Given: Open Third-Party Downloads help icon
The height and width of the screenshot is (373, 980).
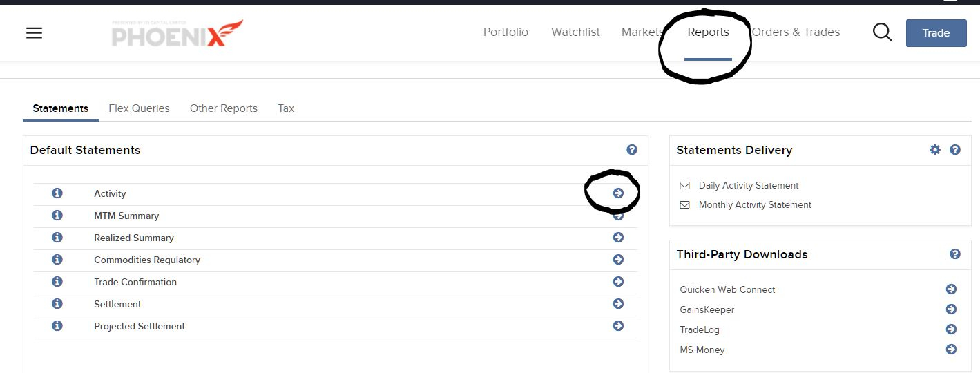Looking at the screenshot, I should click(955, 254).
